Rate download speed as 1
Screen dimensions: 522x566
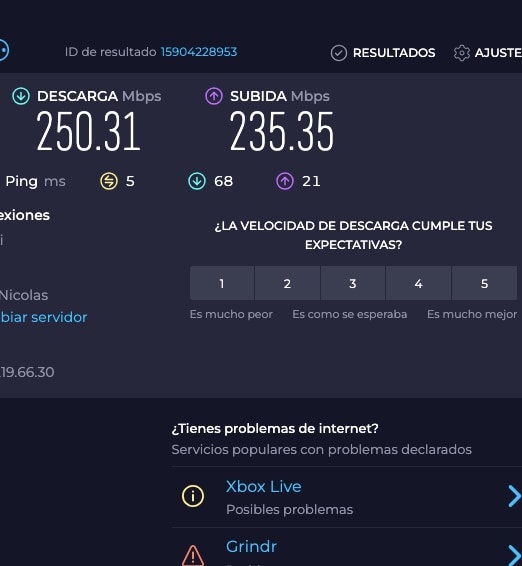[222, 283]
